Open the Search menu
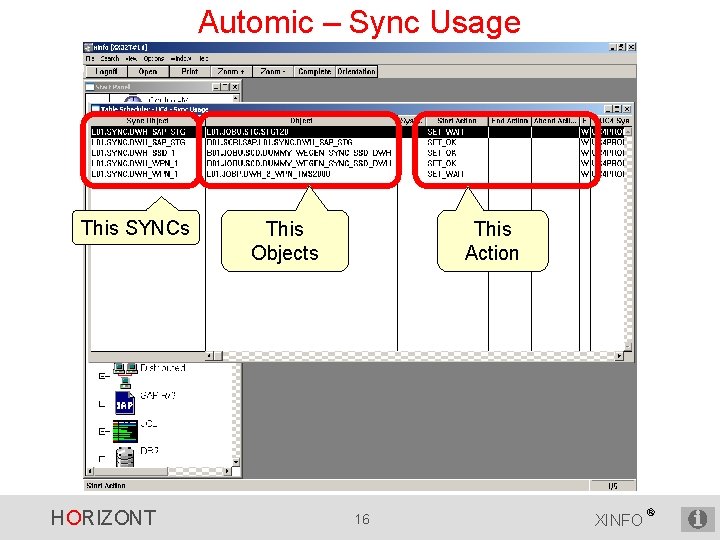The height and width of the screenshot is (540, 720). [x=110, y=58]
